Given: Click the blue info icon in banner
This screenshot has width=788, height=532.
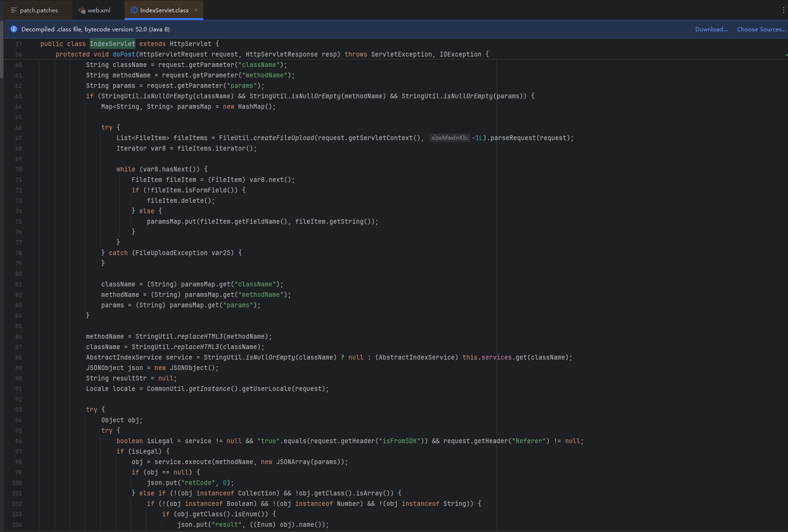Looking at the screenshot, I should pos(14,29).
